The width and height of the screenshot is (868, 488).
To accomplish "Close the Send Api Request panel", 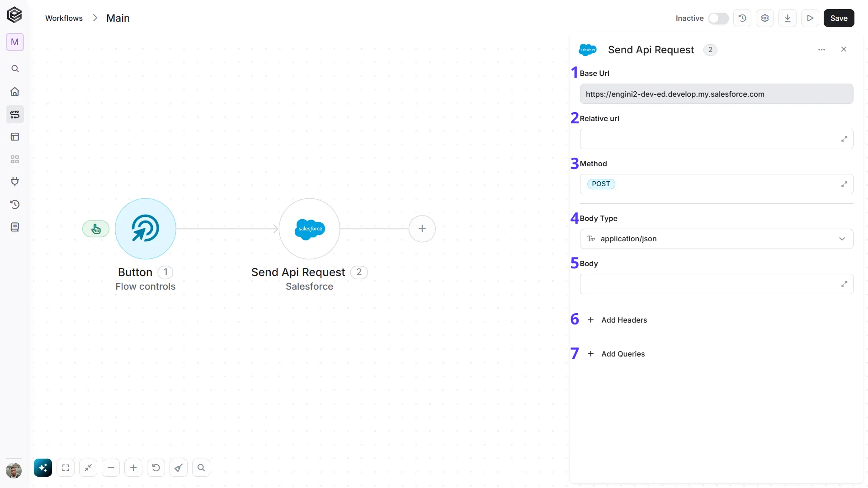I will coord(844,49).
